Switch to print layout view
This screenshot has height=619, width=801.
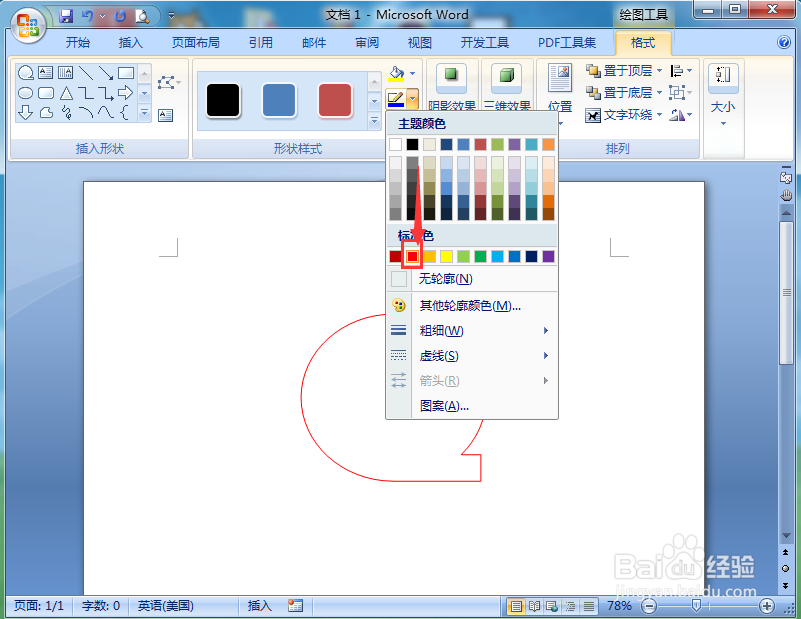coord(516,606)
